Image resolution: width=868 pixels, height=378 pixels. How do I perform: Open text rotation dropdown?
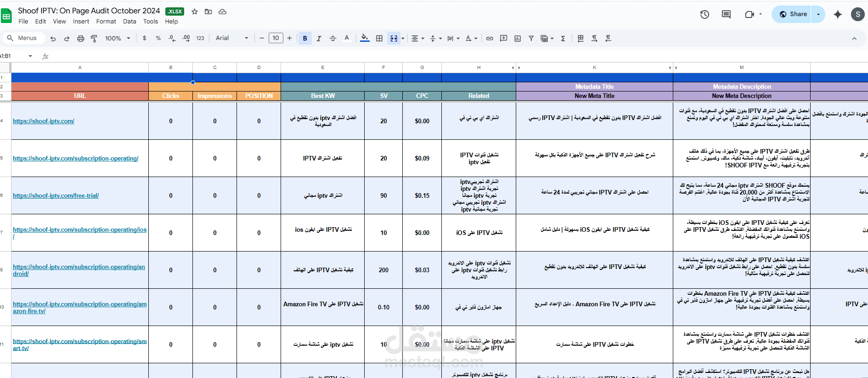click(471, 38)
